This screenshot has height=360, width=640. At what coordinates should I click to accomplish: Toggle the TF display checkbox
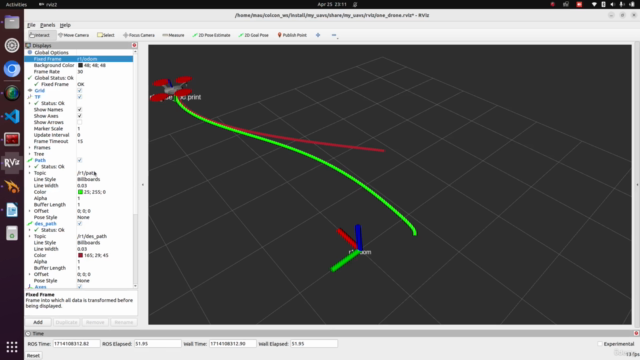pos(80,97)
